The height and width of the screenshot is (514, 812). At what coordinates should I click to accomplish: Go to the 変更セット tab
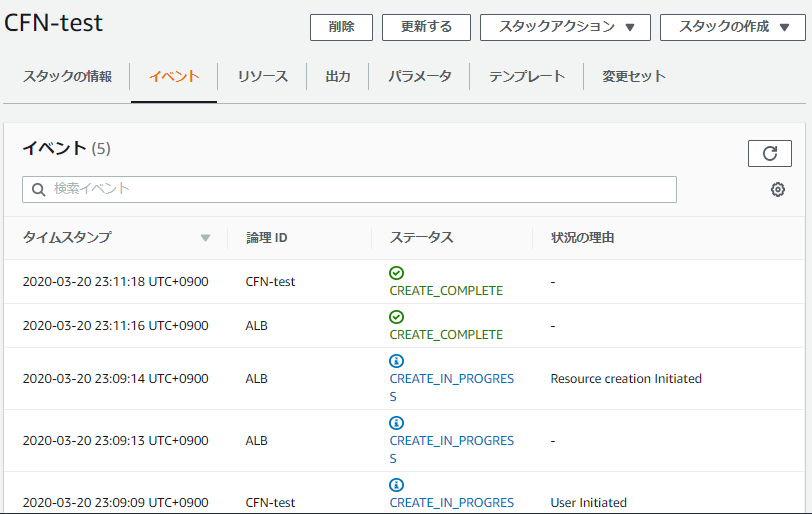(x=634, y=77)
